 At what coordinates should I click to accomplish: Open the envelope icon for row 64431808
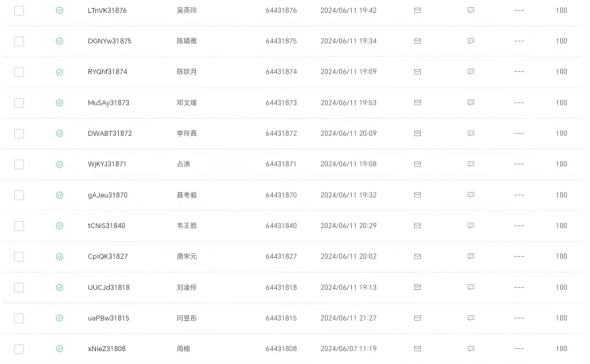(417, 349)
